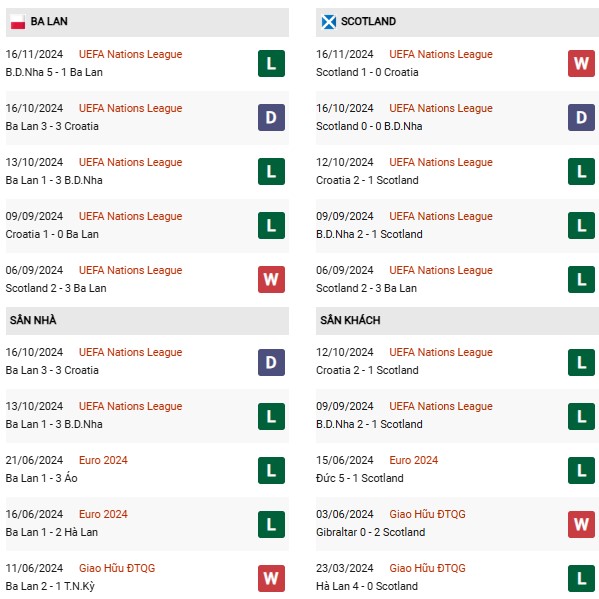The width and height of the screenshot is (599, 599).
Task: Click L badge for Đức 5-1 Scotland
Action: point(581,471)
